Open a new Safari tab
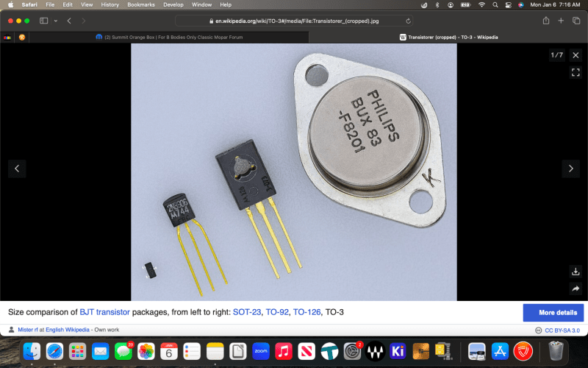Screen dimensions: 588x368 pyautogui.click(x=561, y=21)
